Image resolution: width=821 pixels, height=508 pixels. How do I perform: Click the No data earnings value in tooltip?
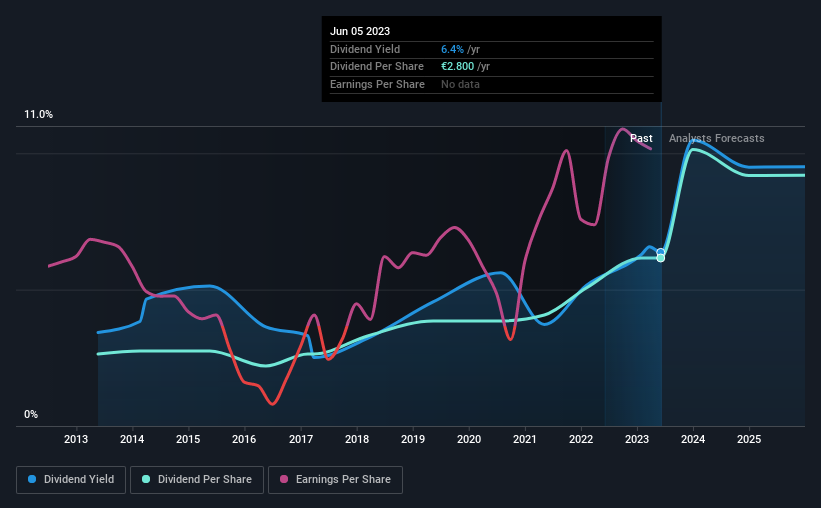[460, 84]
